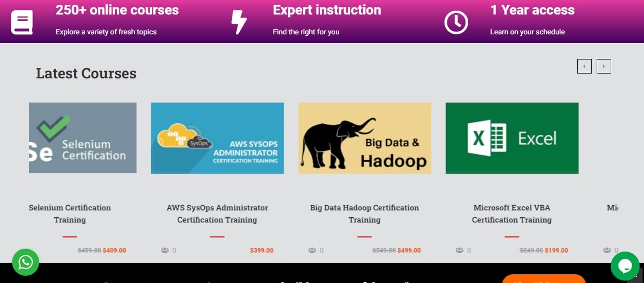
Task: Open the AWS SysOps Administrator course image
Action: pos(217,138)
